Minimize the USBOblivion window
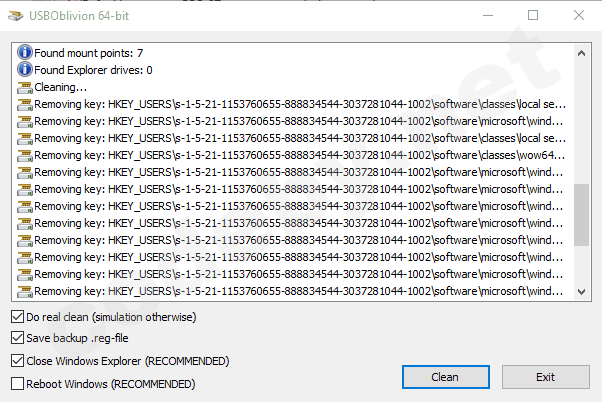This screenshot has height=402, width=602. point(488,15)
